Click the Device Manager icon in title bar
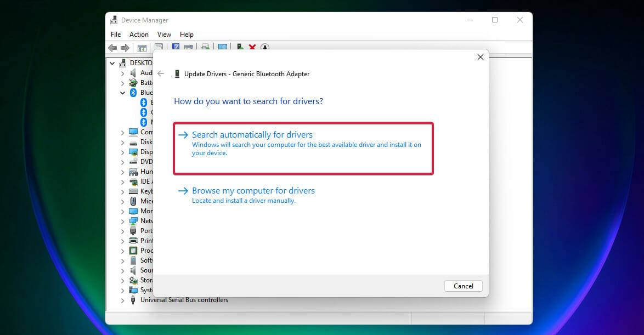 (113, 20)
